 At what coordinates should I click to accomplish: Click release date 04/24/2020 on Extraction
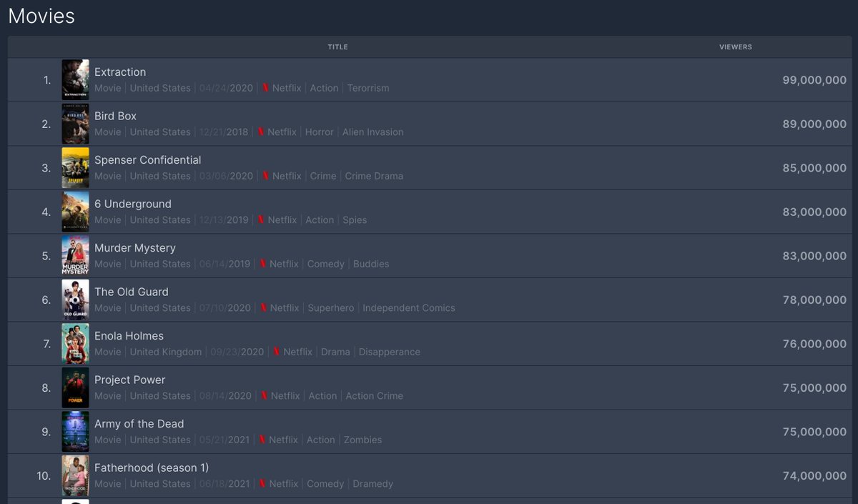tap(226, 88)
